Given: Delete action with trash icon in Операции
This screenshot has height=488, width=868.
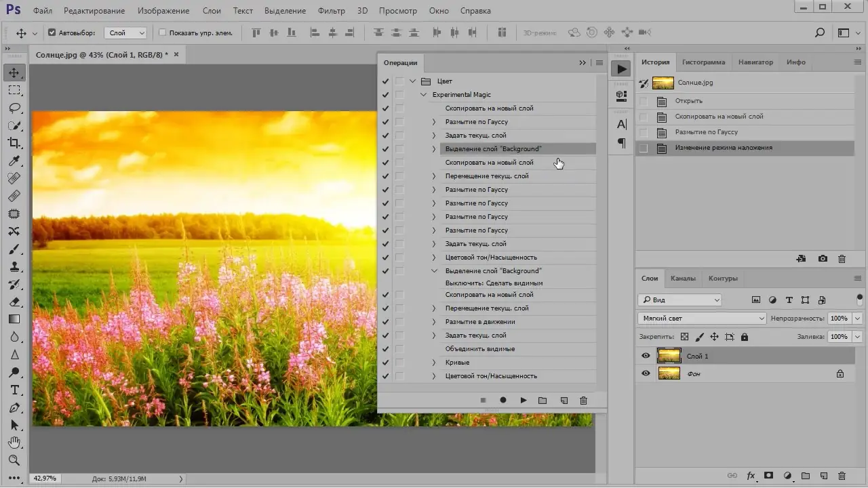Looking at the screenshot, I should [583, 401].
